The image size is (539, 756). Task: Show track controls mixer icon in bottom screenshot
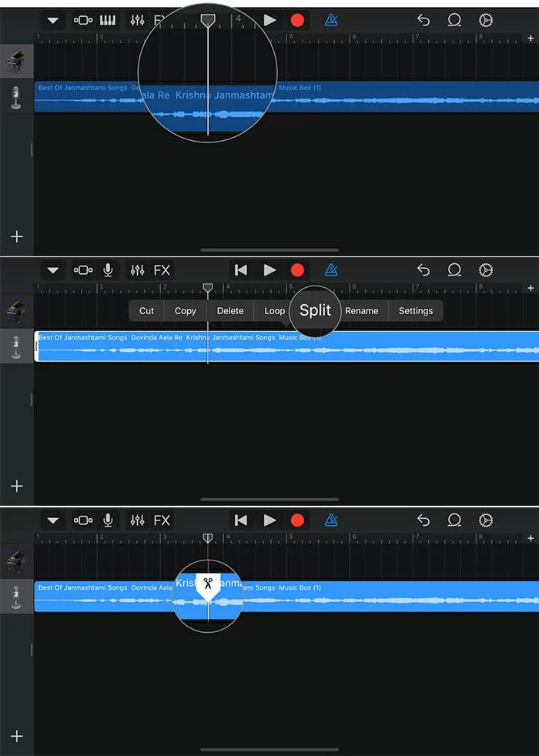point(137,520)
